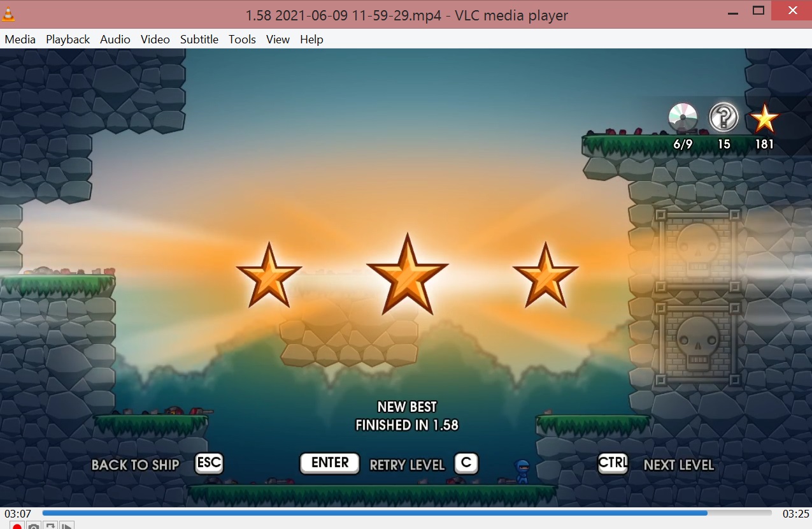Maximize the VLC window
Screen dimensions: 812x529
tap(758, 11)
